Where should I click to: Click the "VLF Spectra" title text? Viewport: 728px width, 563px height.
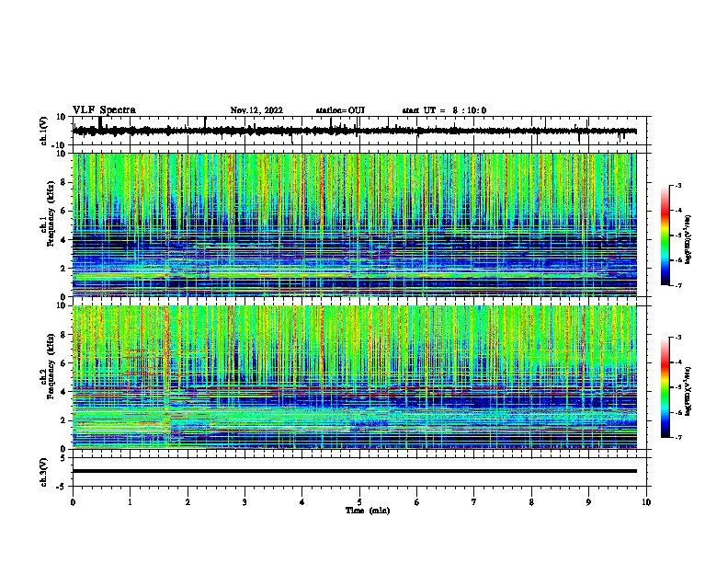pyautogui.click(x=104, y=110)
